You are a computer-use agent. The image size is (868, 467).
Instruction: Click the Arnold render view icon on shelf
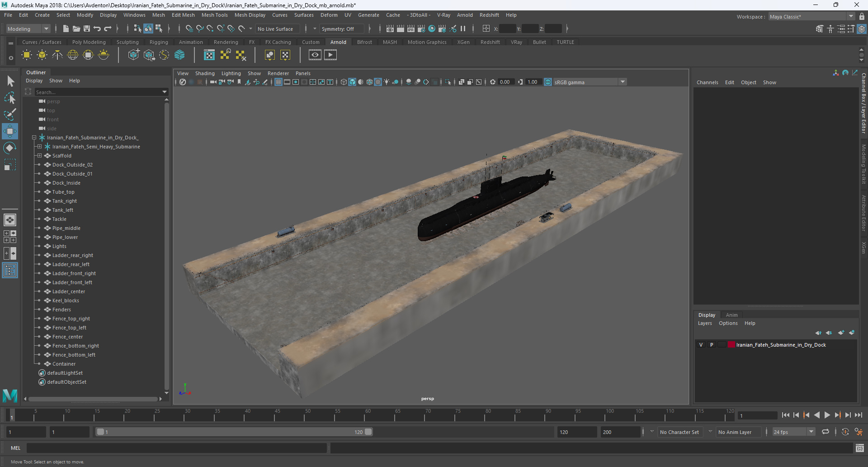(315, 55)
